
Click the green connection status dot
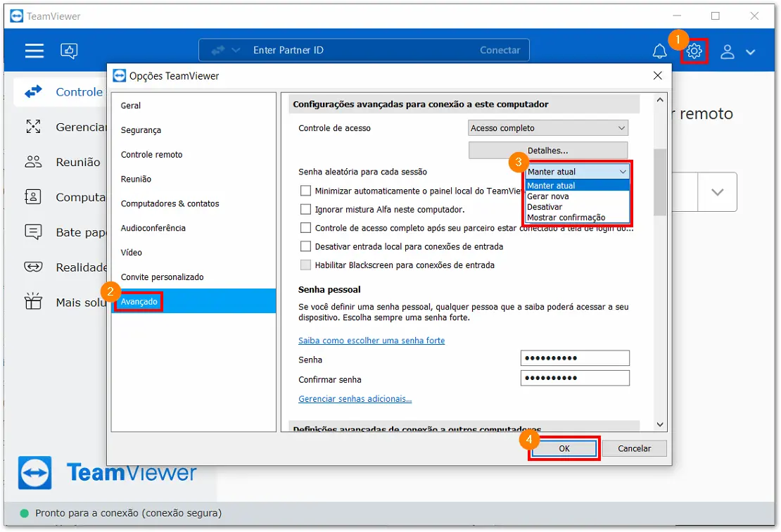(24, 513)
